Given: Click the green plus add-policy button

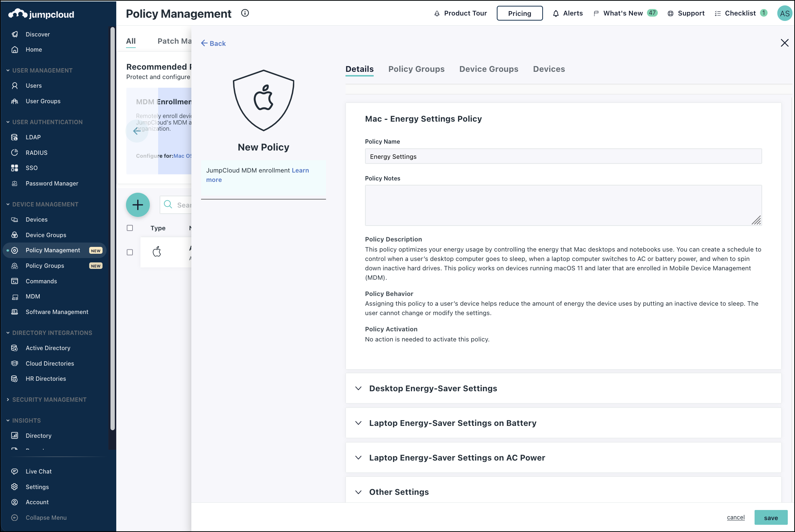Looking at the screenshot, I should click(x=138, y=205).
